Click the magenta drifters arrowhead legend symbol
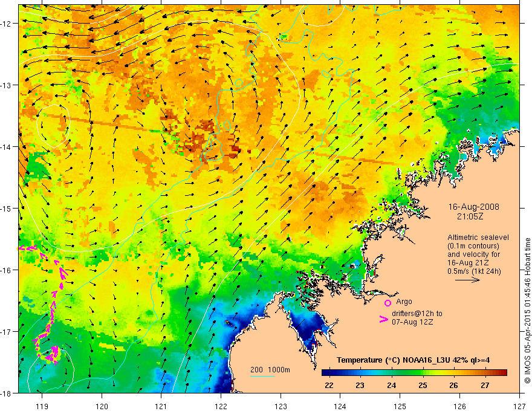 (384, 319)
